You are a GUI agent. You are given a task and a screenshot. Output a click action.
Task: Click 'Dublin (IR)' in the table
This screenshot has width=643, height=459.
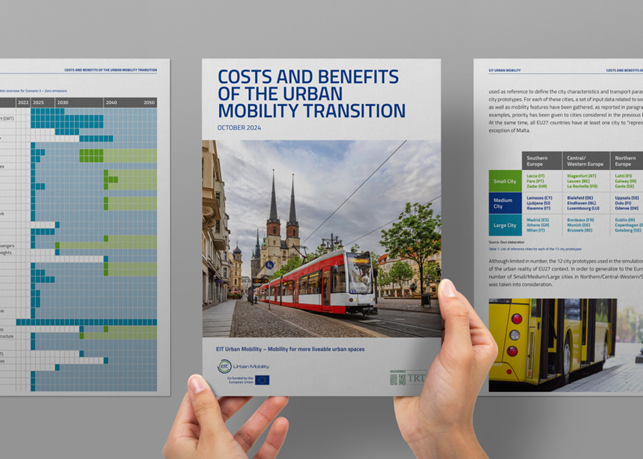(625, 220)
